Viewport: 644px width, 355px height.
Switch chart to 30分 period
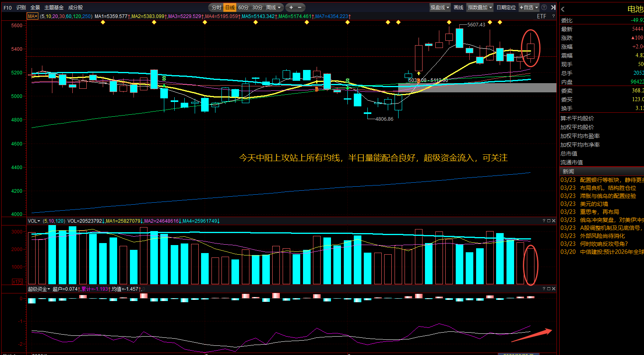257,8
